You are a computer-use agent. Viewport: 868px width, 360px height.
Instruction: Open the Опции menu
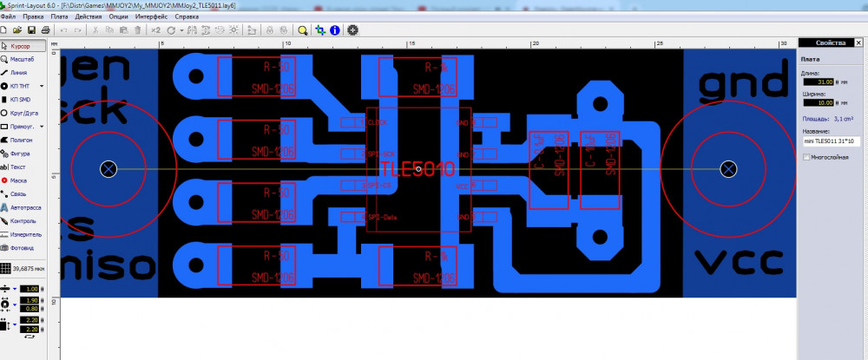[118, 16]
